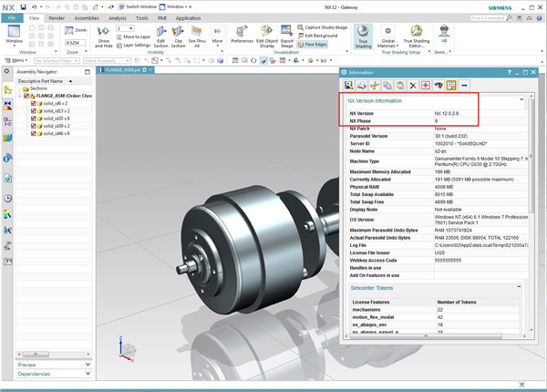Select the Clip Section tool
This screenshot has height=392, width=547.
179,33
